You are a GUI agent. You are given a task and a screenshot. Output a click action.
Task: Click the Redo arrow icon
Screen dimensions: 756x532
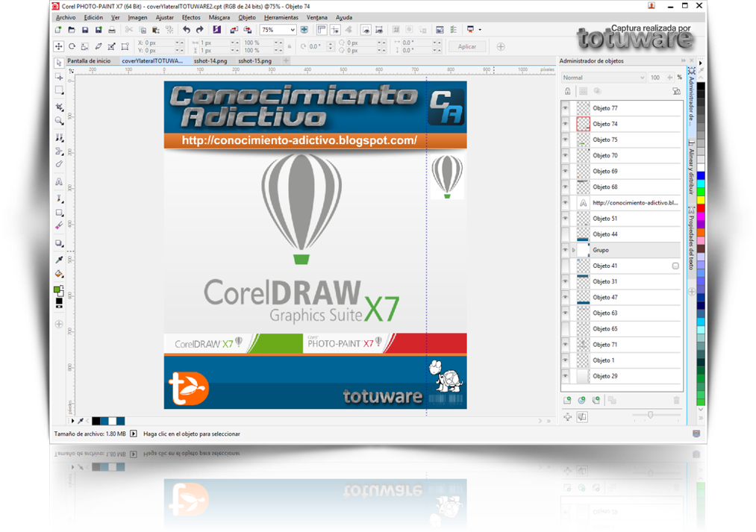[199, 30]
